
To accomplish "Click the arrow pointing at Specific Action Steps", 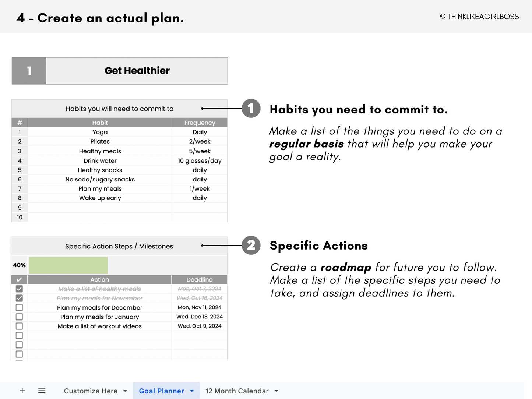I will pyautogui.click(x=219, y=246).
